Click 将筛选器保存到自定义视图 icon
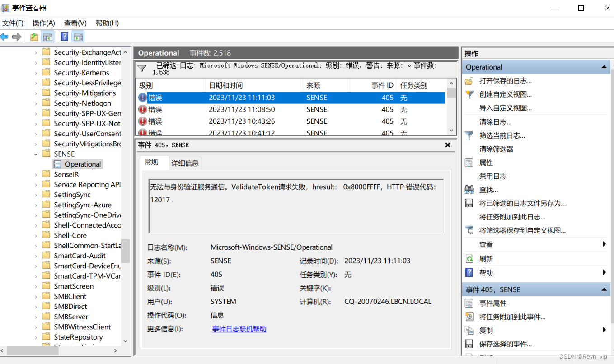Viewport: 614px width, 364px height. coord(469,230)
